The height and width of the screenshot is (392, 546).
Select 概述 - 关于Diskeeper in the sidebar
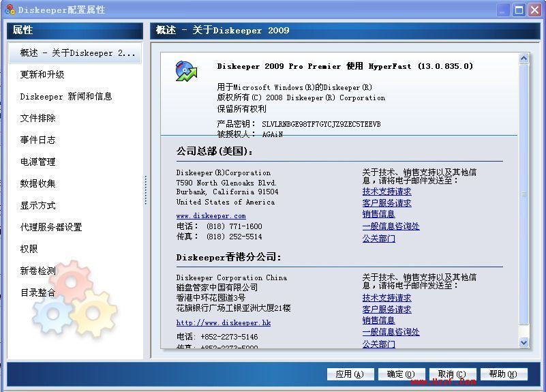tap(75, 53)
